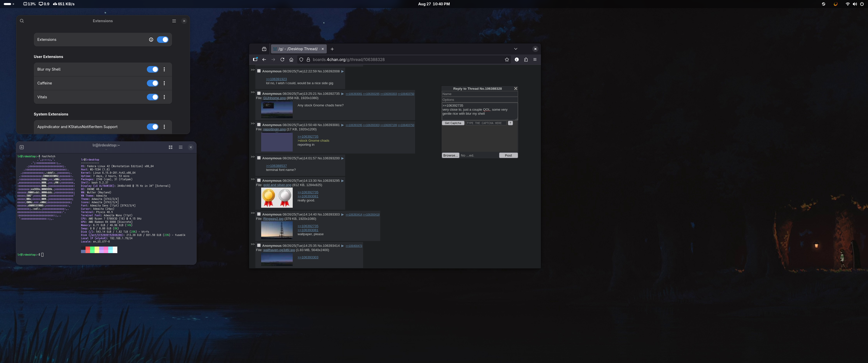Bookmark page with the star icon
The height and width of the screenshot is (363, 868).
click(507, 59)
